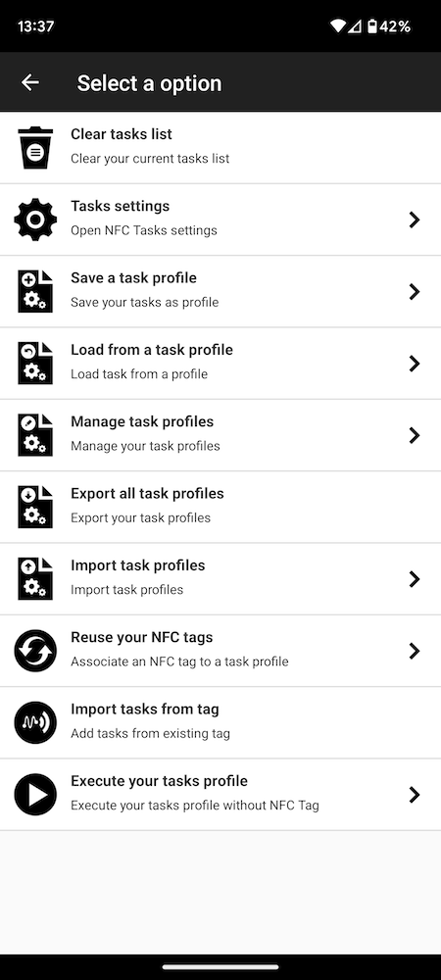Screen dimensions: 441x980
Task: Click the Reuse your NFC tags sync icon
Action: pyautogui.click(x=35, y=651)
